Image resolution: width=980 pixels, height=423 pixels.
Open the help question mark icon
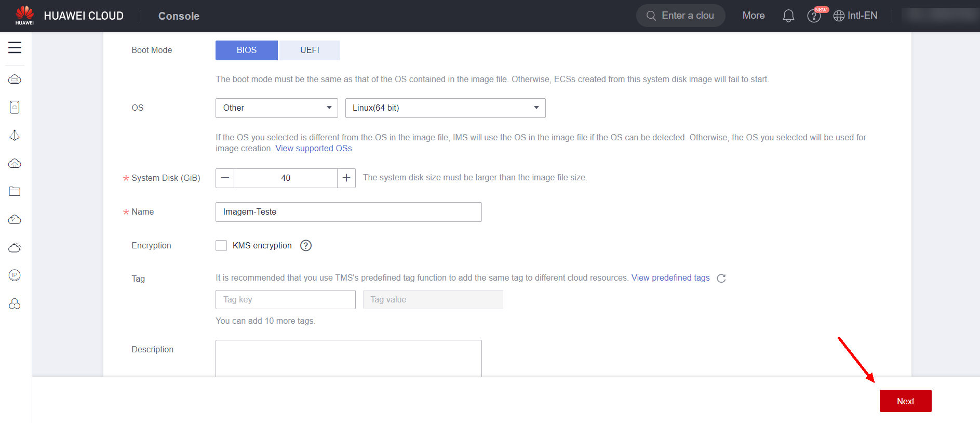(x=813, y=17)
